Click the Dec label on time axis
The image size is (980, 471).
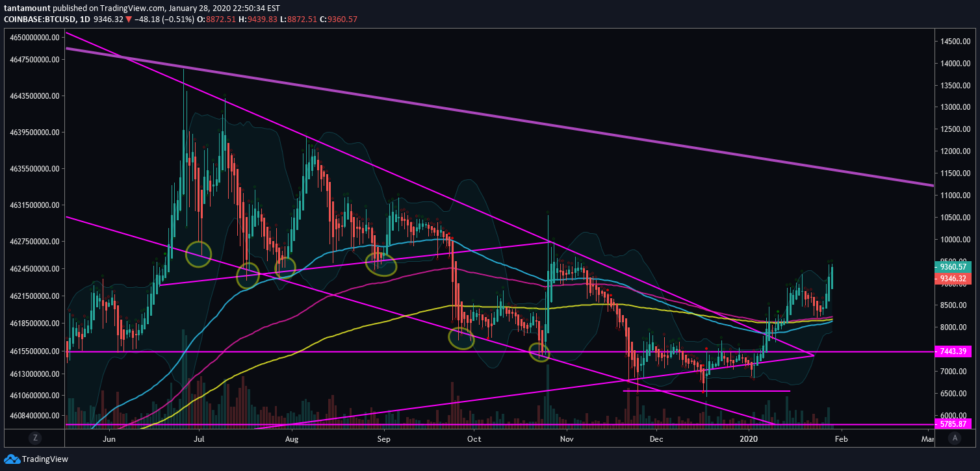coord(656,439)
